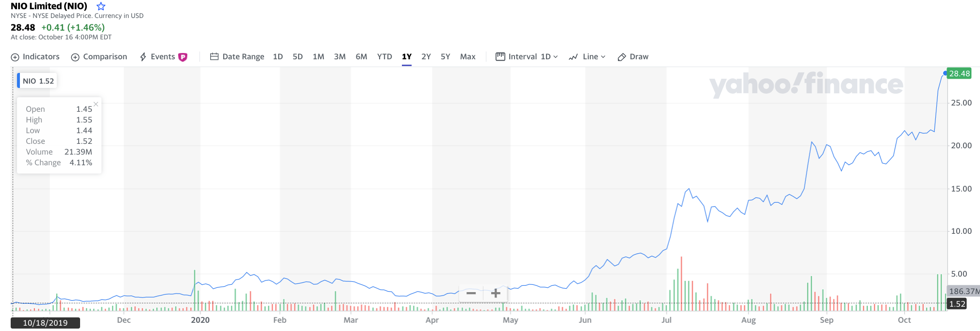This screenshot has height=331, width=980.
Task: Click the 10/18/2019 date marker
Action: [x=45, y=323]
